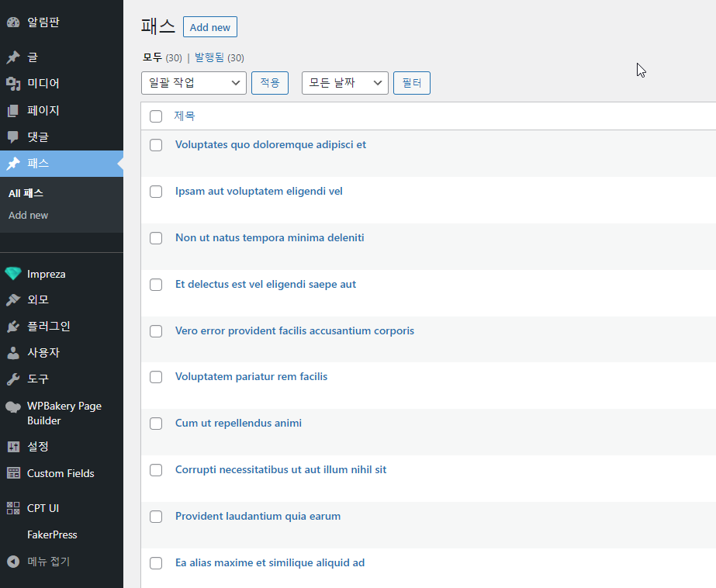Screen dimensions: 716x588
Task: Select checkbox for Non ut natus tempora minima deleniti
Action: click(156, 238)
